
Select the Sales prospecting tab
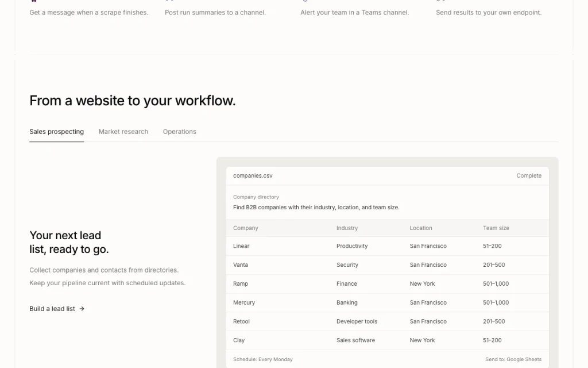(57, 132)
